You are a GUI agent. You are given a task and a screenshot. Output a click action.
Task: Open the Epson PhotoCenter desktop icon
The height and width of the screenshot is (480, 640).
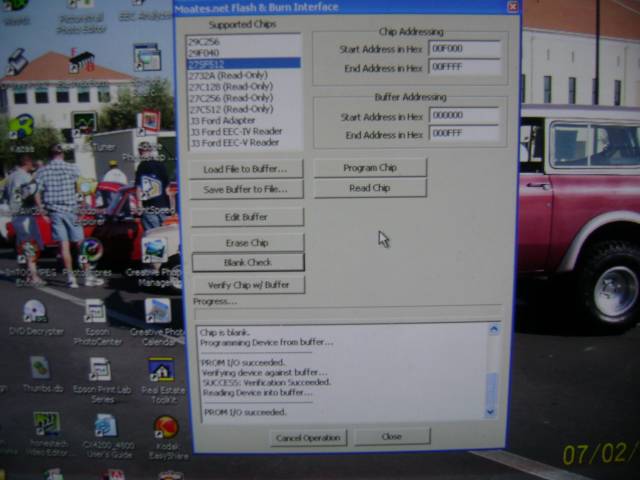[97, 322]
